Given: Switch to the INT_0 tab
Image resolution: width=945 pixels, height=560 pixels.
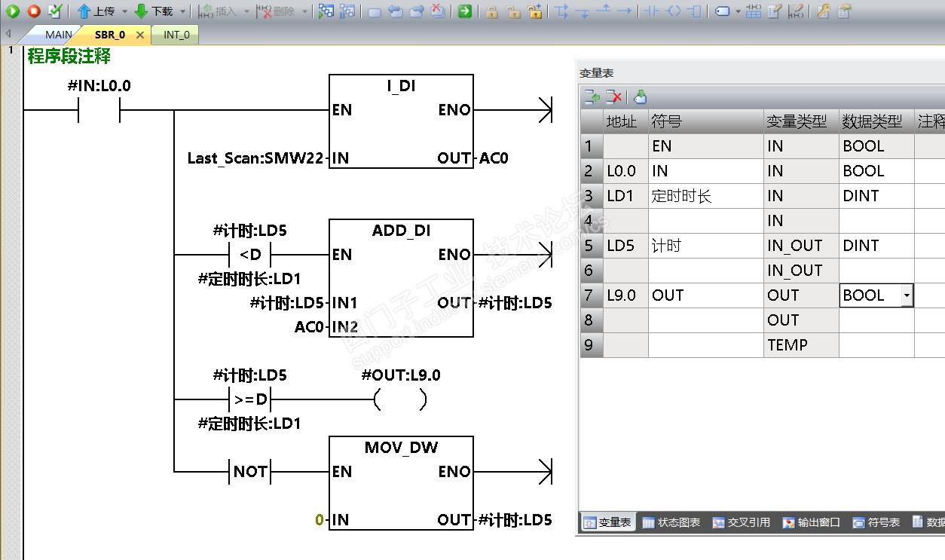Looking at the screenshot, I should (x=176, y=35).
